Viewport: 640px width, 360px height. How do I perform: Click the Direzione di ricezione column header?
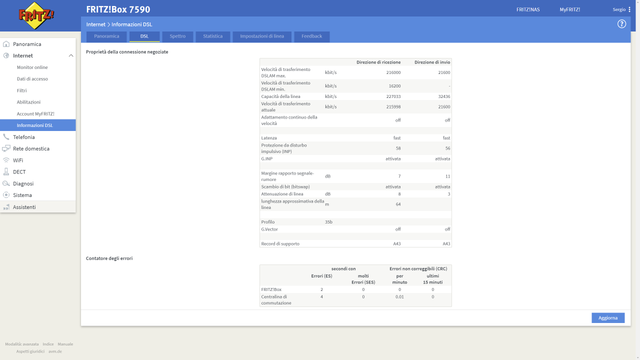[378, 62]
